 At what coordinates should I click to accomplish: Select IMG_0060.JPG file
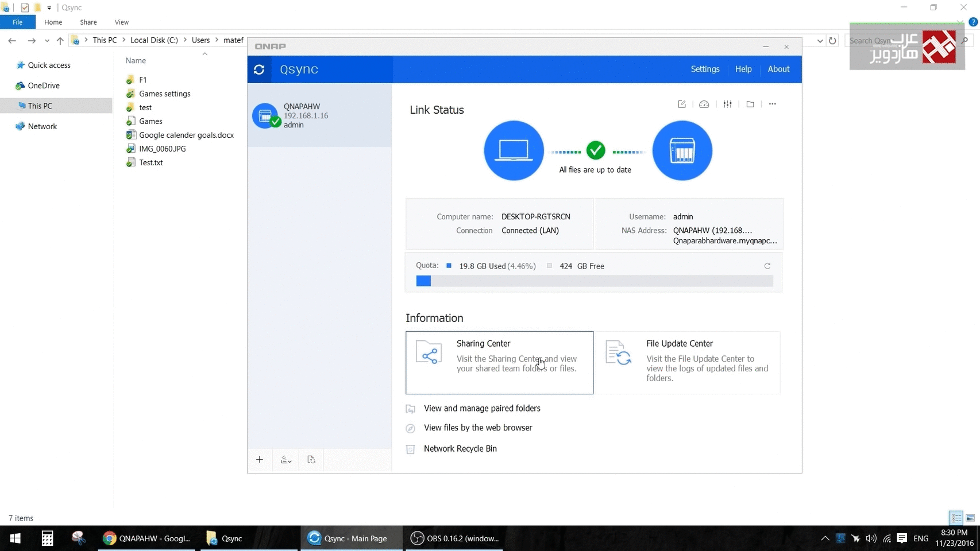coord(162,149)
